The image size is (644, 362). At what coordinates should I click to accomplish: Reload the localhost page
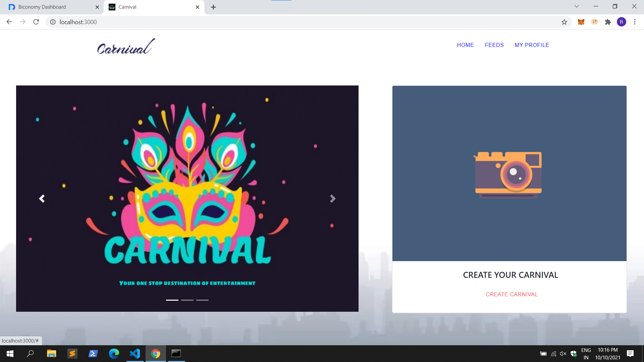36,22
